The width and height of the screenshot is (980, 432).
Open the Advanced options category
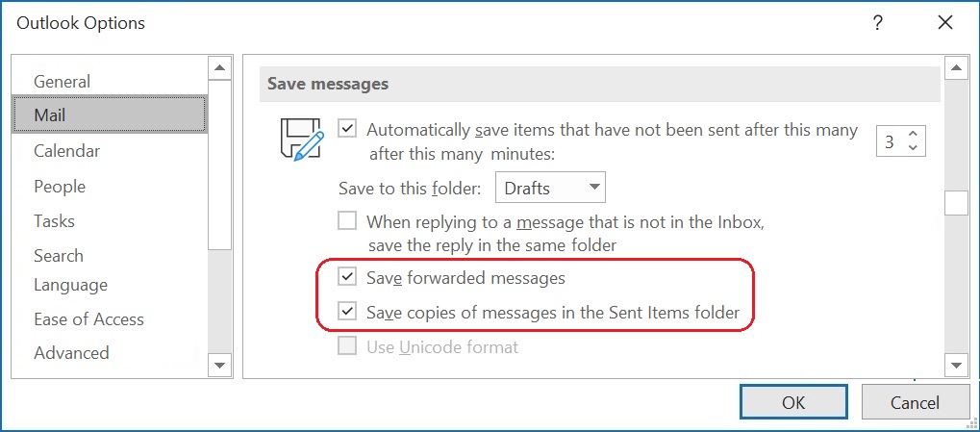71,353
